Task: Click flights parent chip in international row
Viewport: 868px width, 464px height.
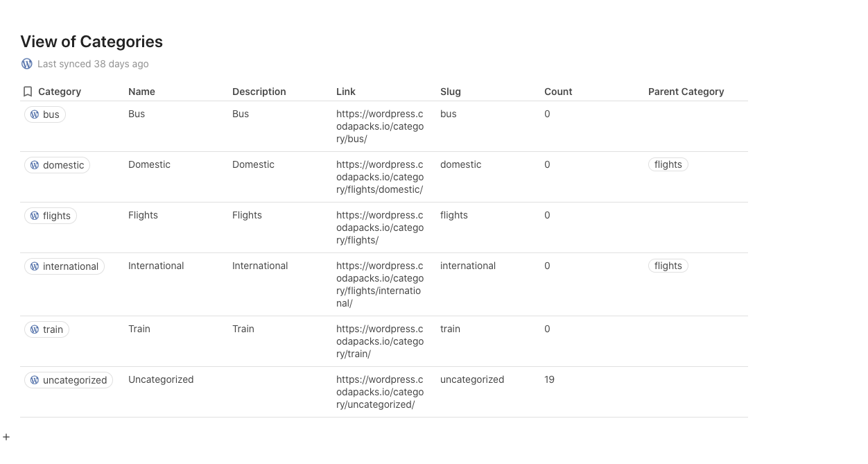Action: (668, 266)
